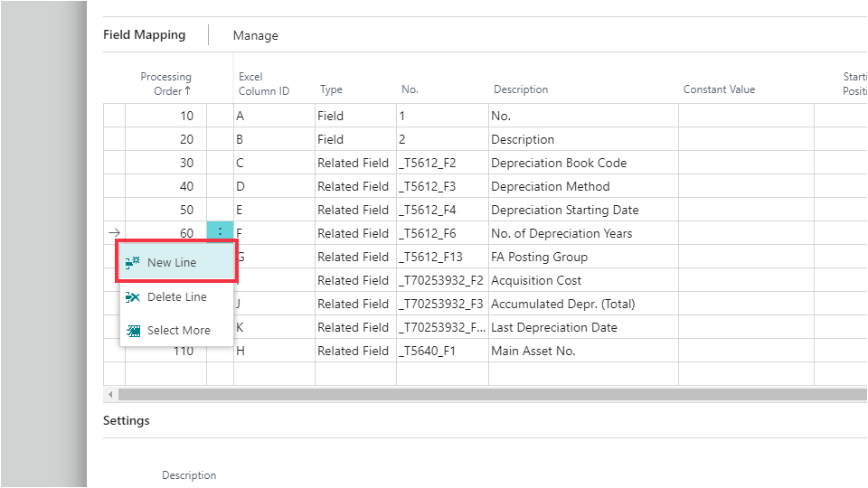Click No. cell _T5612_F4
868x488 pixels.
[x=442, y=210]
